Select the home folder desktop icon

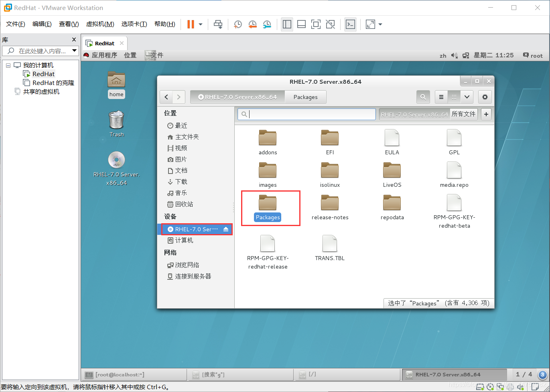point(116,85)
